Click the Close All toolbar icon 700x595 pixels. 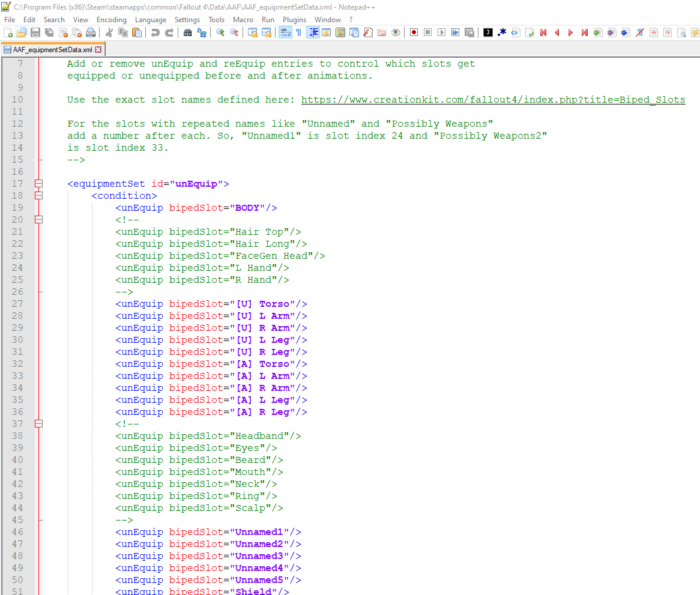tap(77, 32)
